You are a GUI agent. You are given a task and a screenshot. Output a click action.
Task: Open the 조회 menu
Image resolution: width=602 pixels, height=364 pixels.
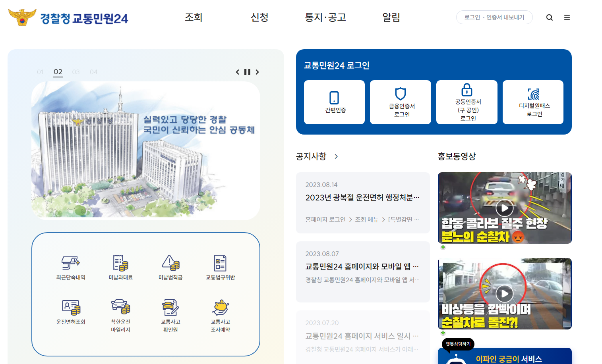point(194,17)
